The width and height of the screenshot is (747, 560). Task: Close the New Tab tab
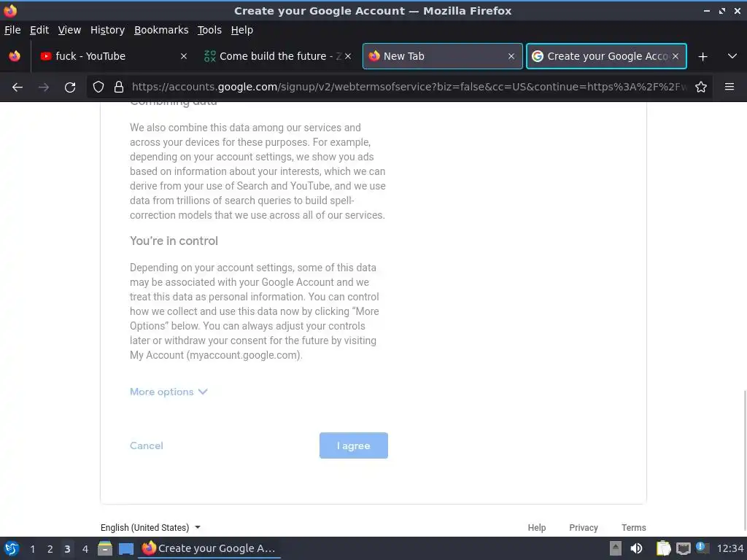click(511, 56)
